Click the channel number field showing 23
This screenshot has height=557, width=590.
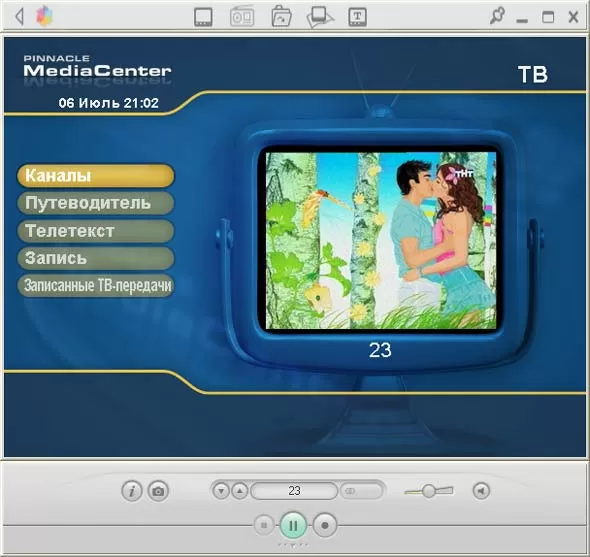pos(294,491)
